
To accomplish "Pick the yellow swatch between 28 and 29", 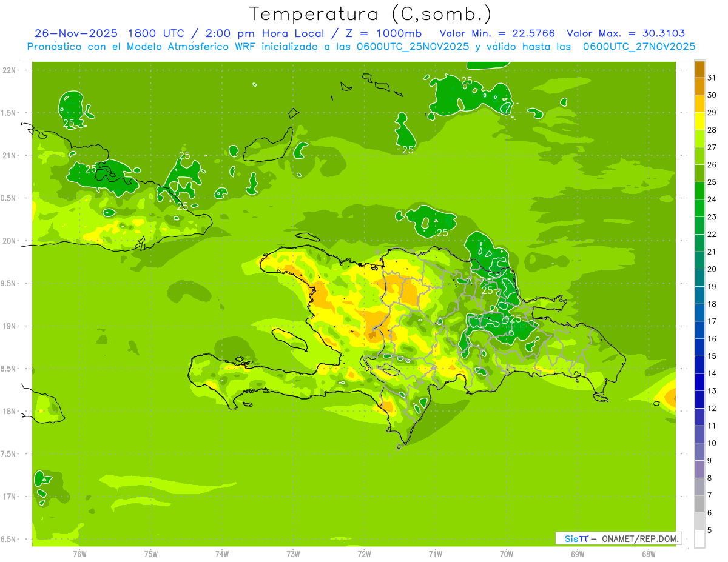I will (x=699, y=122).
